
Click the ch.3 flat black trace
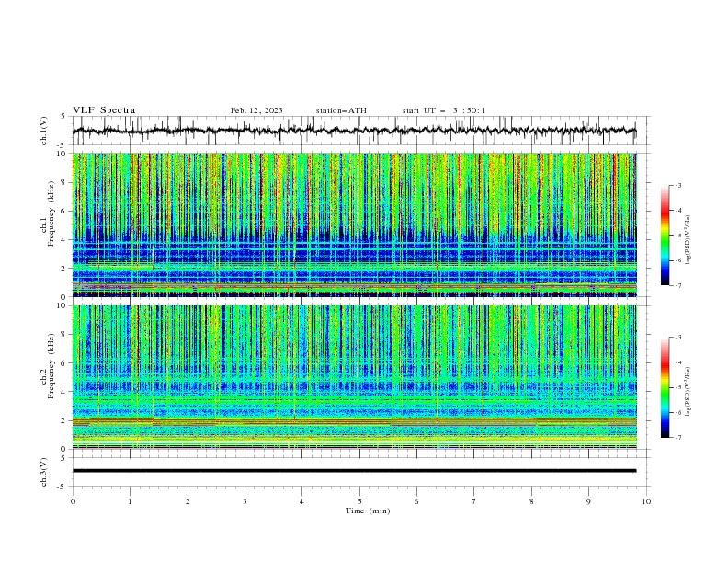(355, 471)
